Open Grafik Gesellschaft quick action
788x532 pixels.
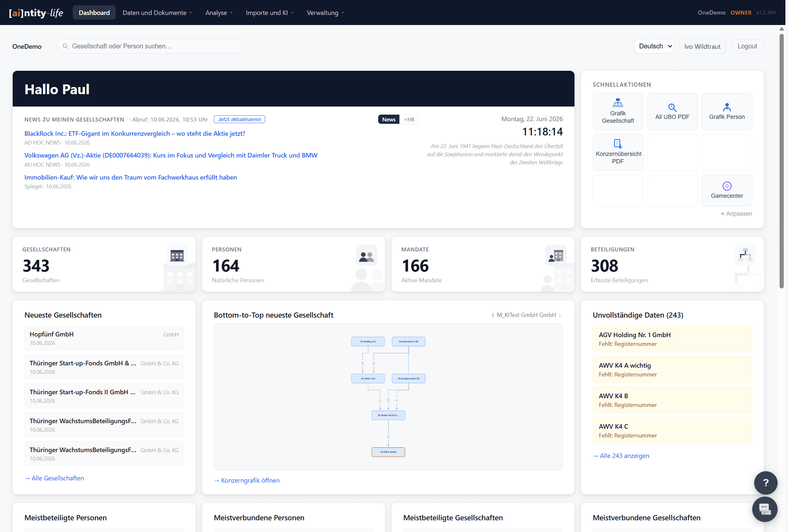point(617,111)
